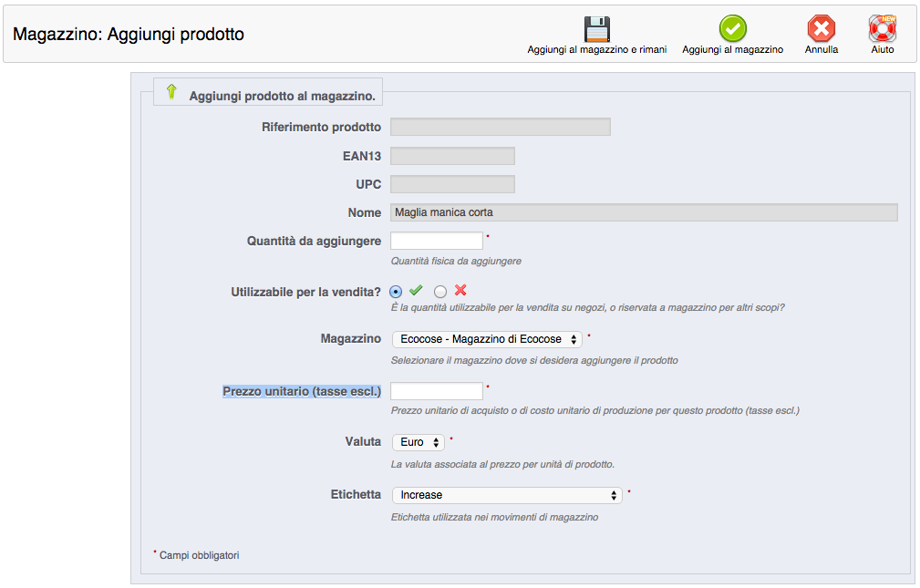Viewport: 920px width, 588px height.
Task: Open the Magazzino warehouse dropdown
Action: click(487, 339)
